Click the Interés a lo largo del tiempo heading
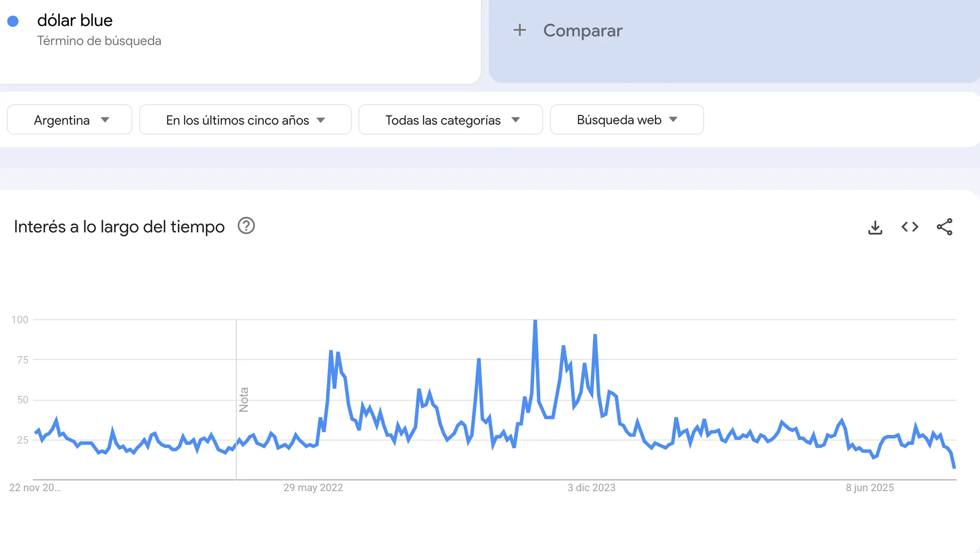 [x=119, y=226]
